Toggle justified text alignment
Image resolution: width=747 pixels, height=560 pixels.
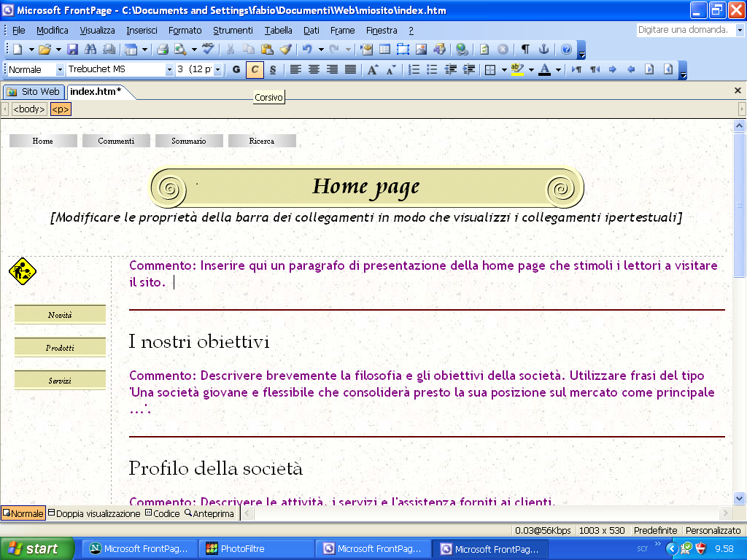point(350,69)
